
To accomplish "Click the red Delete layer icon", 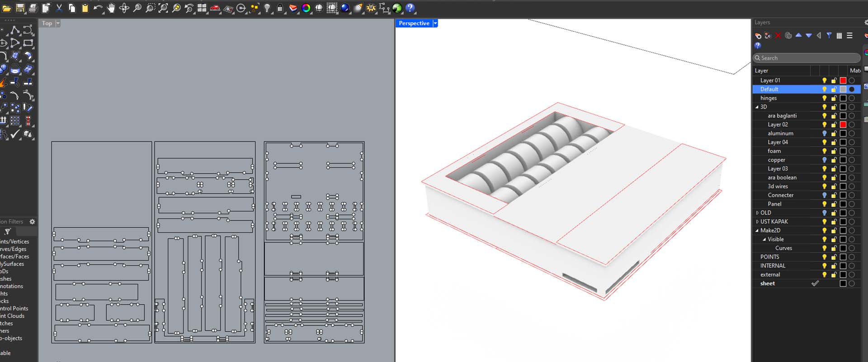I will (778, 36).
